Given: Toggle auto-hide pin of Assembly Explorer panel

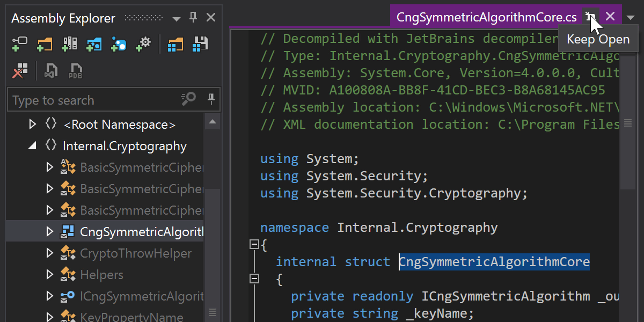Looking at the screenshot, I should click(x=193, y=18).
